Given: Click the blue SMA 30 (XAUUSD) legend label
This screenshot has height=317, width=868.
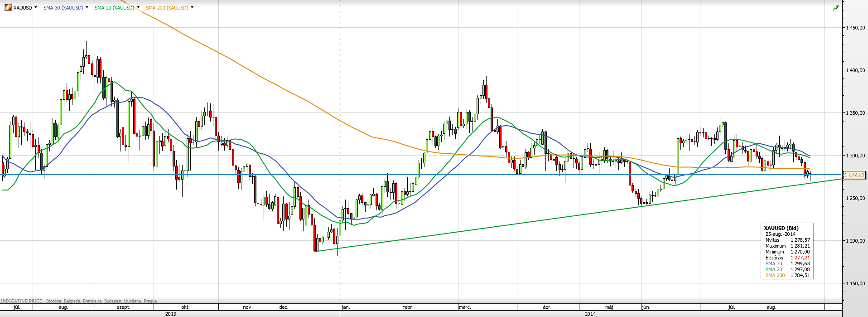Looking at the screenshot, I should coord(63,8).
